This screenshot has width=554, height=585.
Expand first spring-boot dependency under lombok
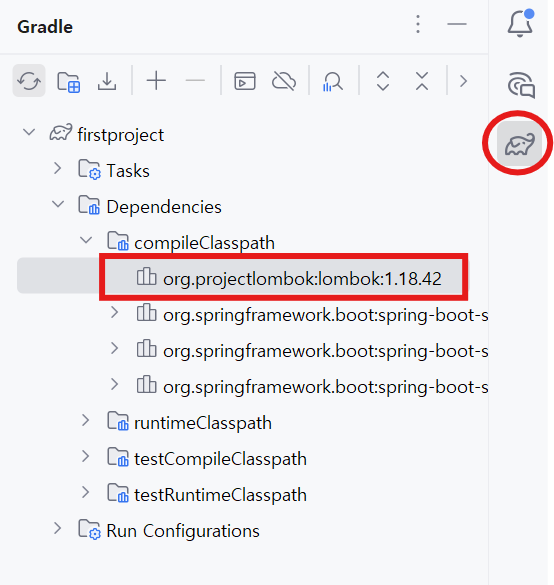point(115,313)
